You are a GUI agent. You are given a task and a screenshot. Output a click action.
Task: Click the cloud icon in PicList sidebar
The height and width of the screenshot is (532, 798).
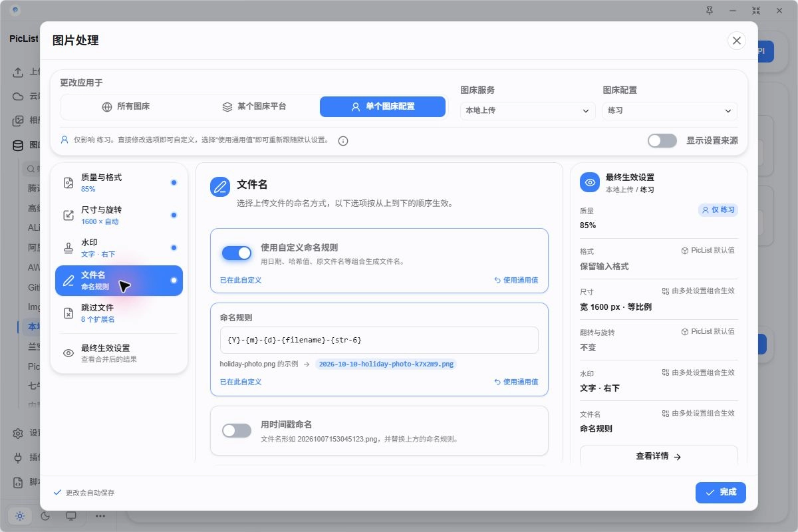pyautogui.click(x=19, y=96)
